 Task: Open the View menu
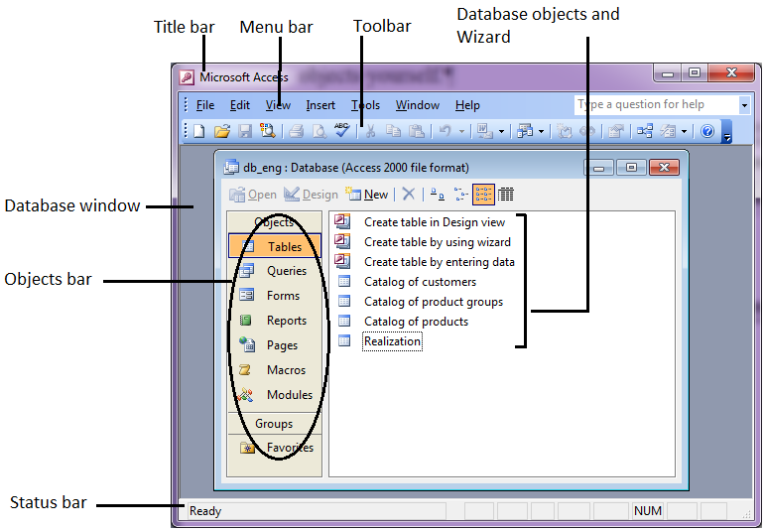coord(278,105)
